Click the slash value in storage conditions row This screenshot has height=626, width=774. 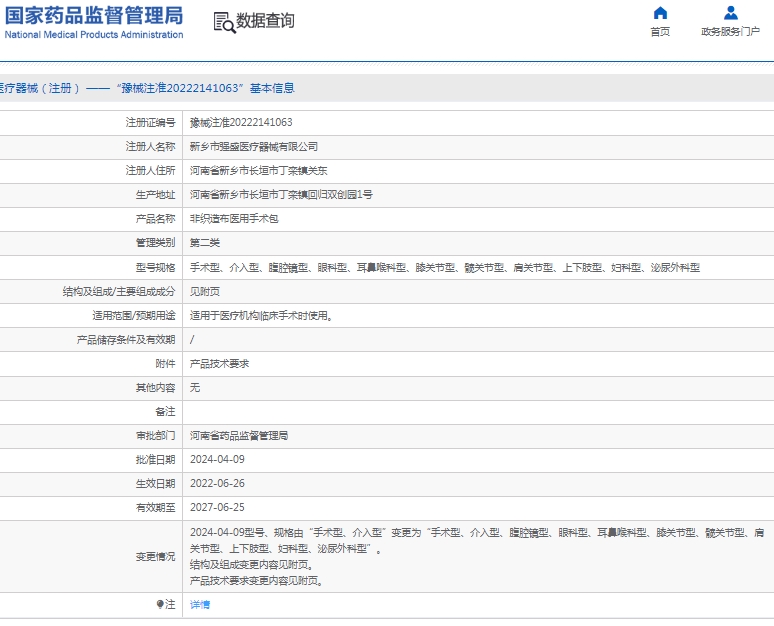pos(192,340)
